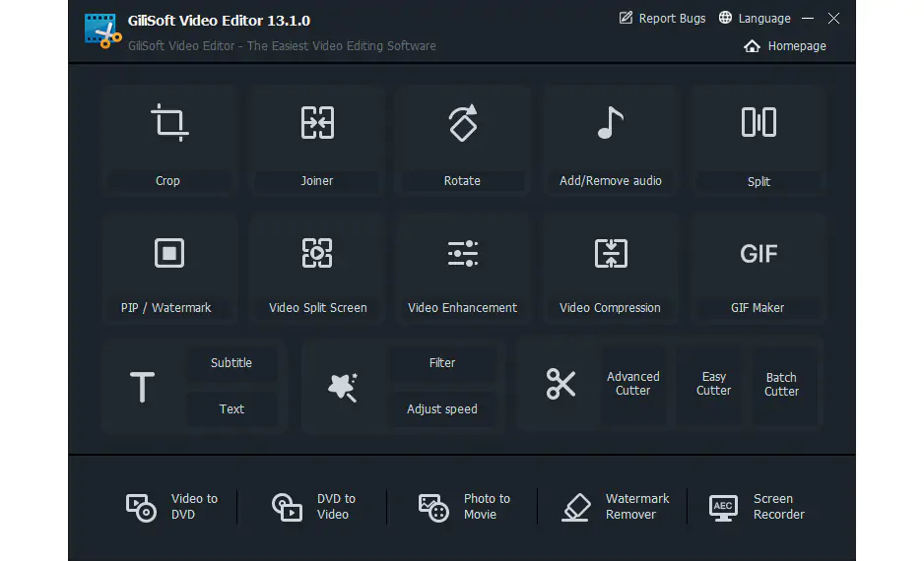Open Screen Recorder from bottom bar
The image size is (924, 561).
point(758,507)
